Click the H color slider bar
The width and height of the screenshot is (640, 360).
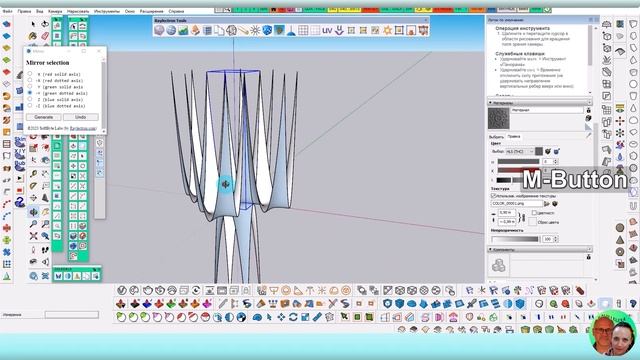click(518, 162)
